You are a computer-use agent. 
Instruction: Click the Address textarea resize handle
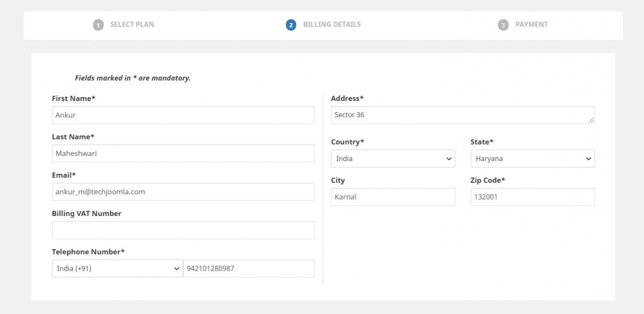591,121
